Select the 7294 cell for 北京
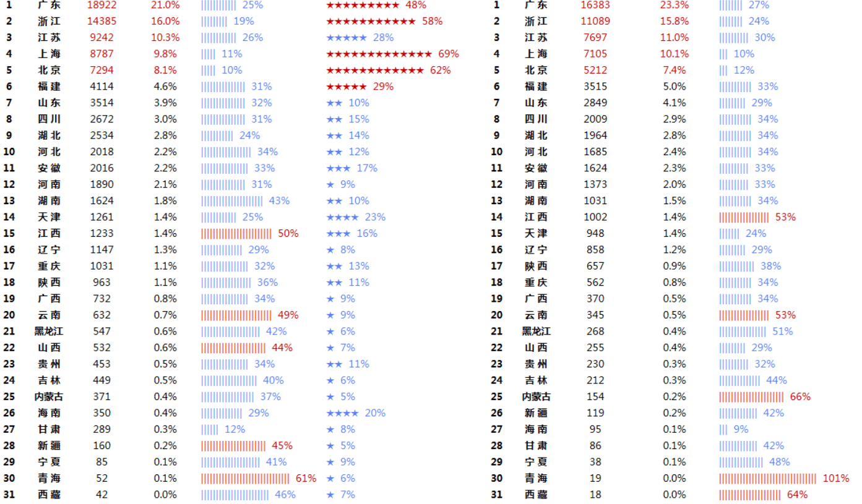The height and width of the screenshot is (504, 862). [101, 70]
